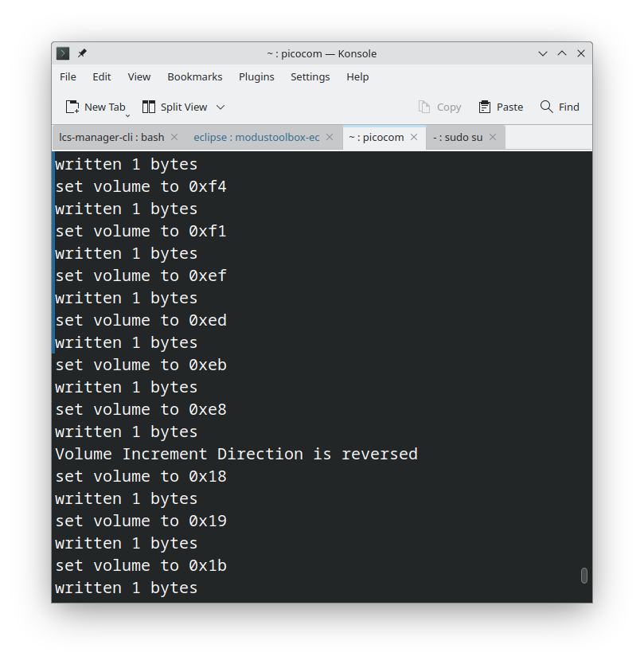Open the New Tab dropdown arrow
Viewport: 644px width, 664px height.
127,115
